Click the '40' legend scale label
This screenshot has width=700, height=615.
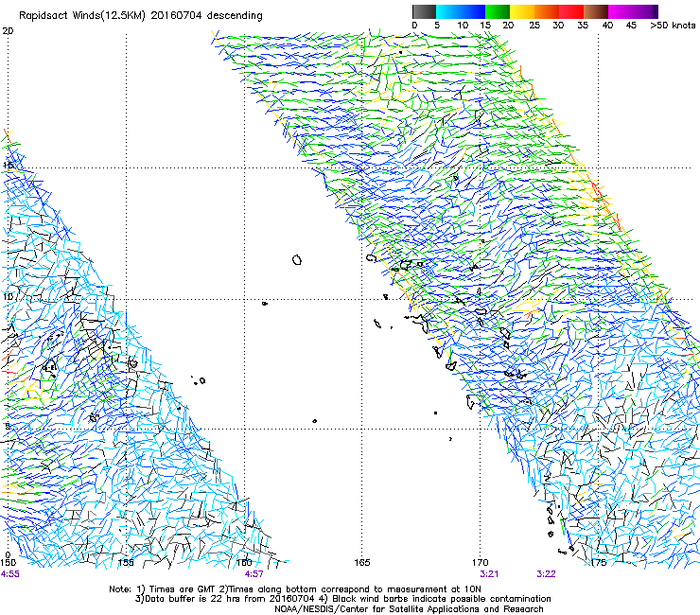pos(607,25)
